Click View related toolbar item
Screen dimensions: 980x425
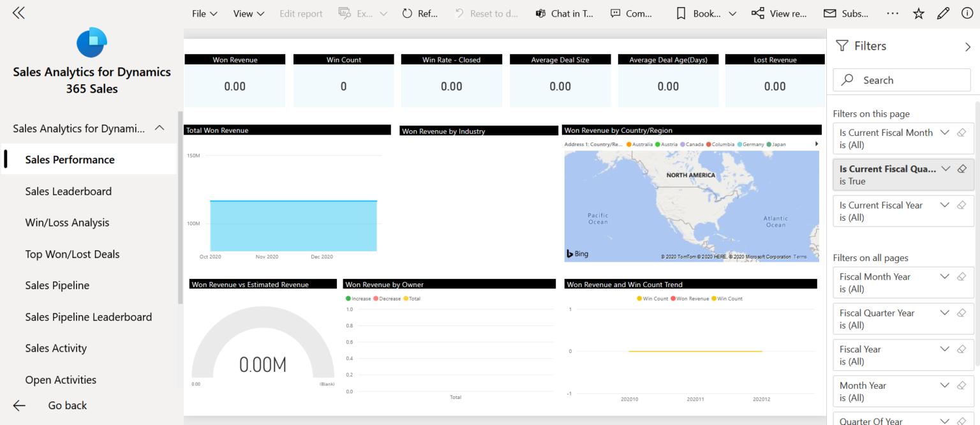click(x=778, y=13)
